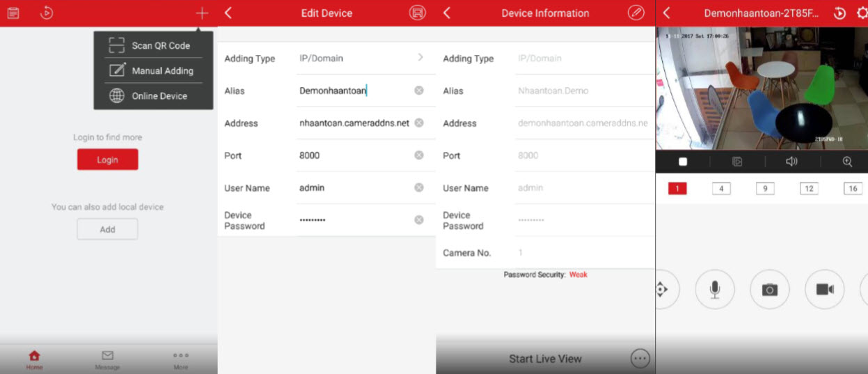The height and width of the screenshot is (374, 868).
Task: Expand the Adding Type IP/Domain chevron
Action: 420,58
